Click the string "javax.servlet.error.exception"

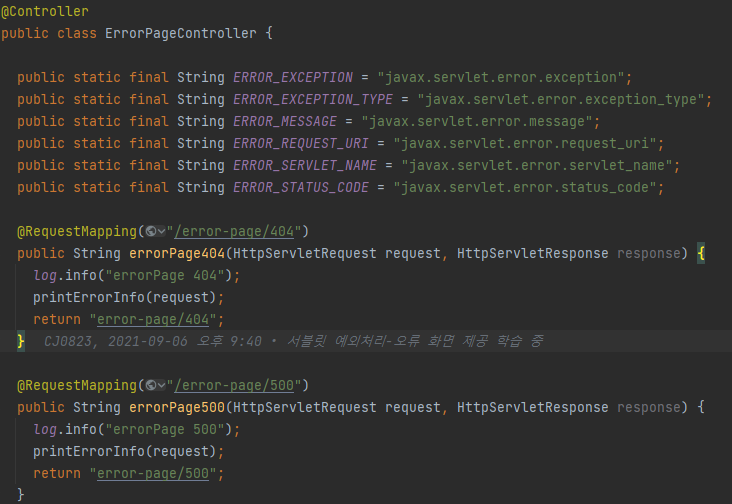click(501, 77)
